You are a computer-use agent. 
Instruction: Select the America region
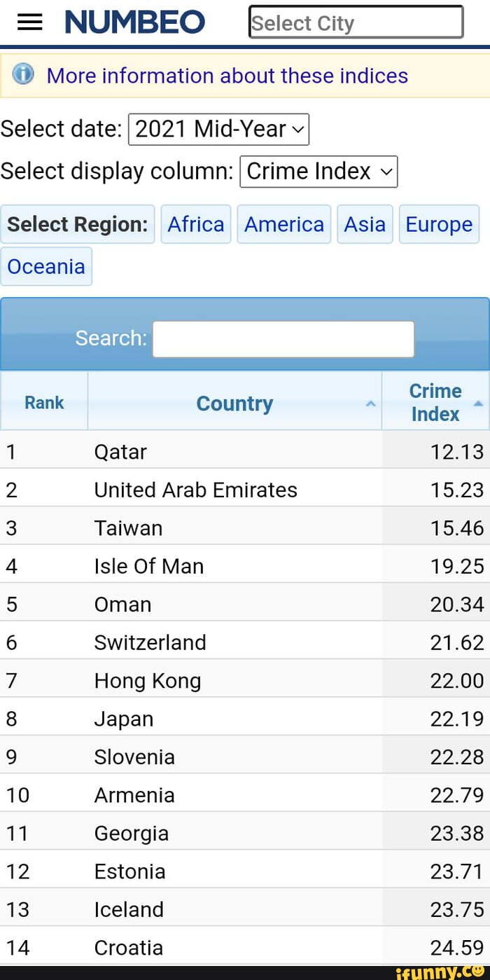click(x=283, y=224)
